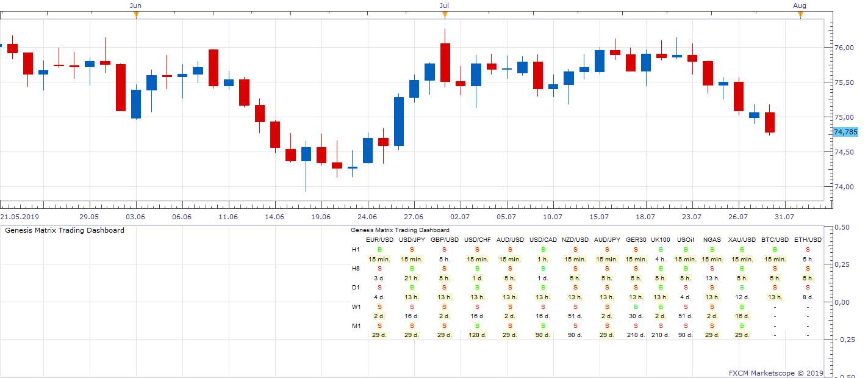This screenshot has width=868, height=378.
Task: Click the M1 timeframe row label
Action: (356, 325)
